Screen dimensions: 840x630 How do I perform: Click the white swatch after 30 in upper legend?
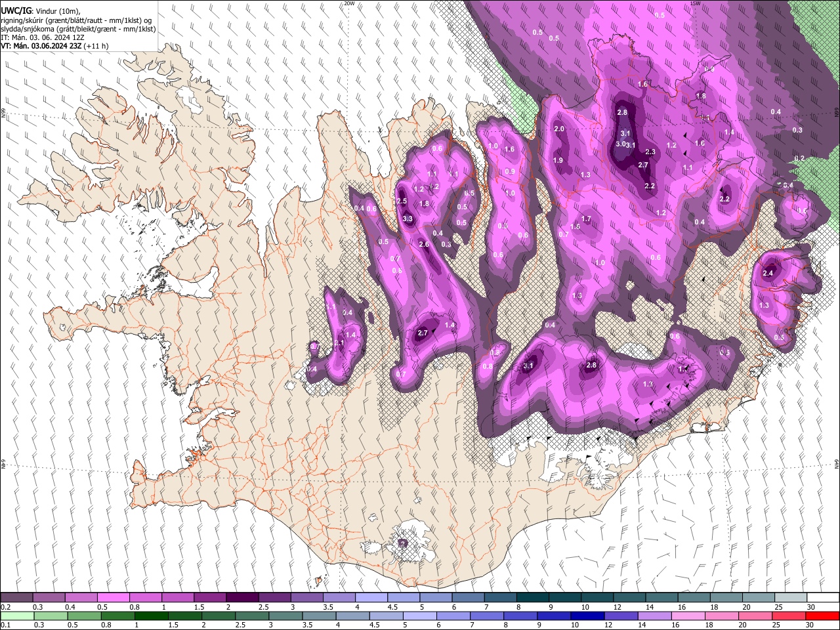pyautogui.click(x=824, y=598)
